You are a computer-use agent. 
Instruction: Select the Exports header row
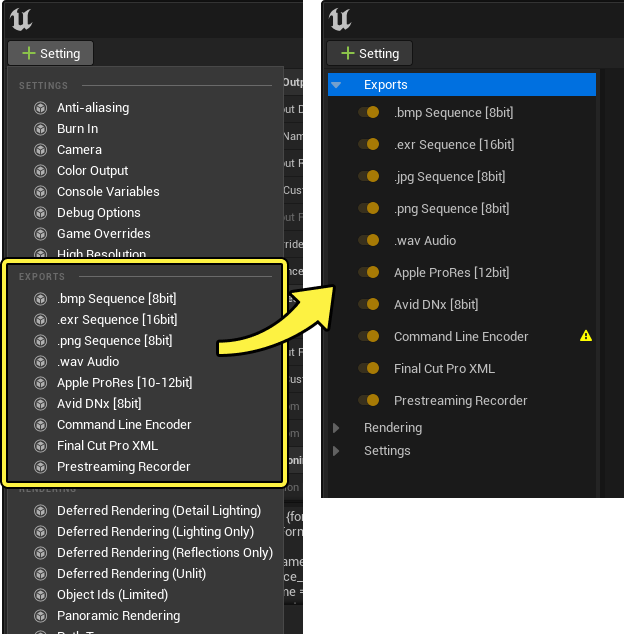pyautogui.click(x=462, y=85)
